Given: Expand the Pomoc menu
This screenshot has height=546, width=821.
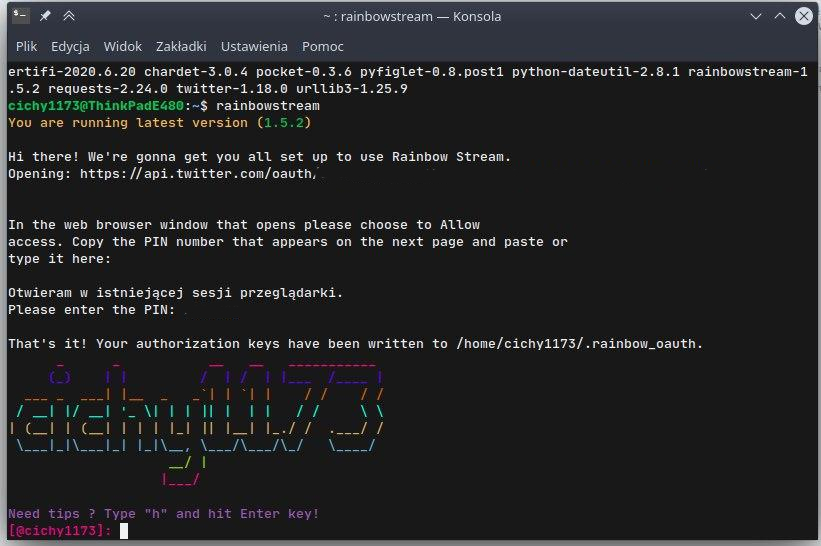Looking at the screenshot, I should [321, 46].
